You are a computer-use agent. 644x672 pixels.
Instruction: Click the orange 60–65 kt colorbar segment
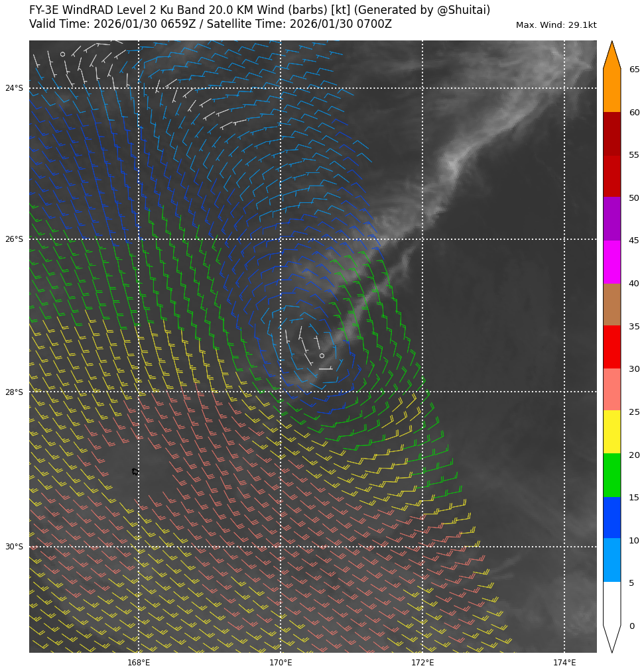(612, 90)
